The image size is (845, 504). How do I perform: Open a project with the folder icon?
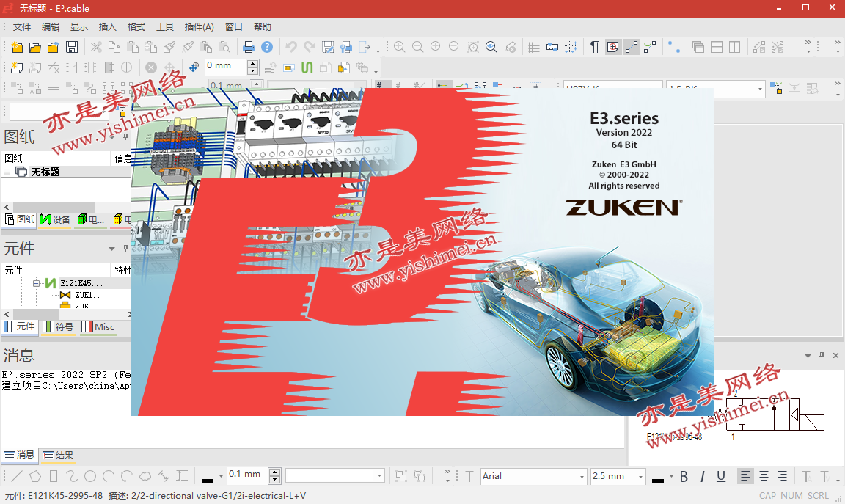tap(35, 48)
